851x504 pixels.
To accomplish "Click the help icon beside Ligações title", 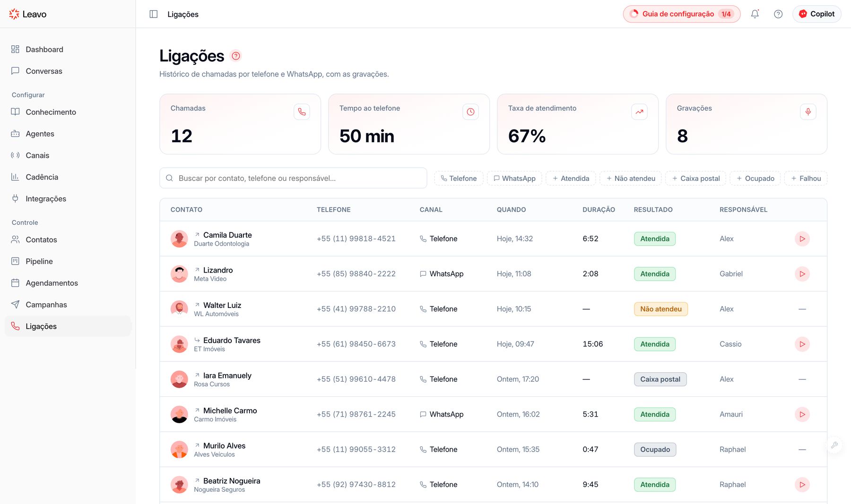I will click(236, 56).
